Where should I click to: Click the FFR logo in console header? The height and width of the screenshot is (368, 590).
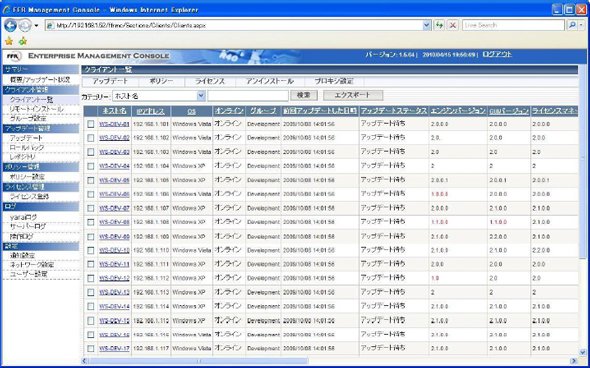pos(14,56)
